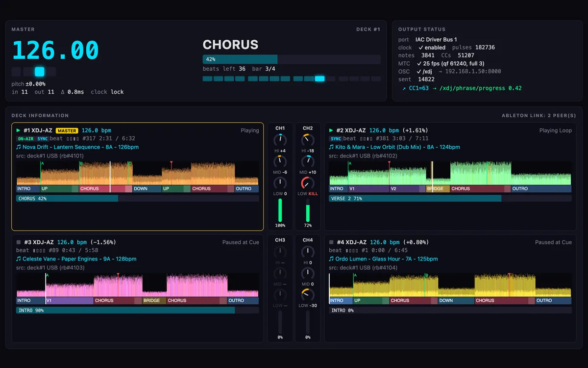Click the orange CH4 LOW knob

coord(308,295)
